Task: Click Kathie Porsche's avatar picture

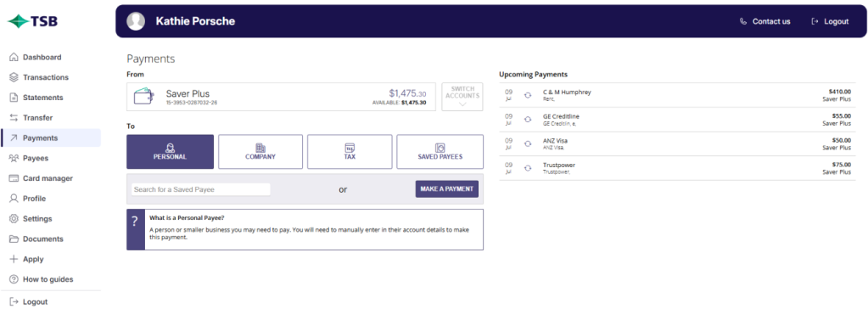Action: [x=136, y=21]
